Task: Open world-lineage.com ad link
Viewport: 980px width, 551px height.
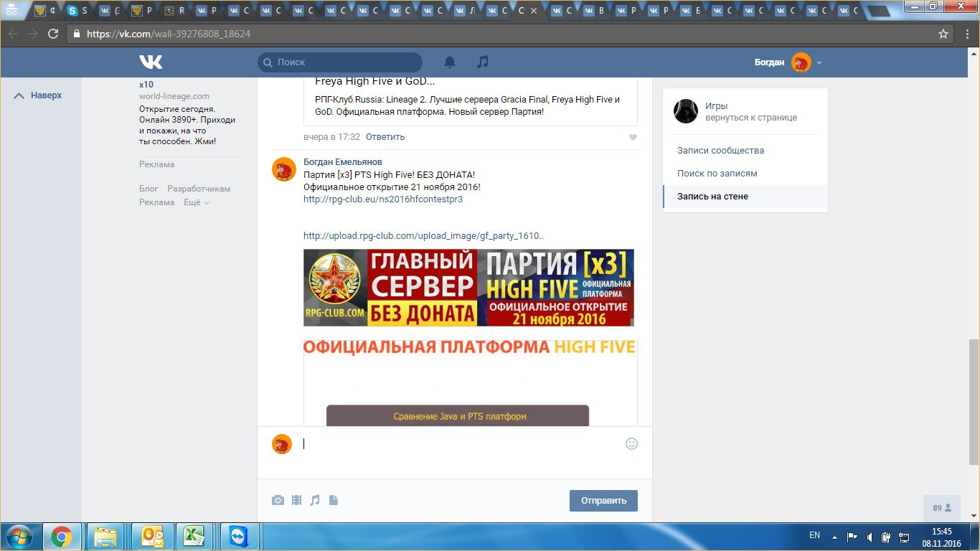Action: [x=174, y=96]
